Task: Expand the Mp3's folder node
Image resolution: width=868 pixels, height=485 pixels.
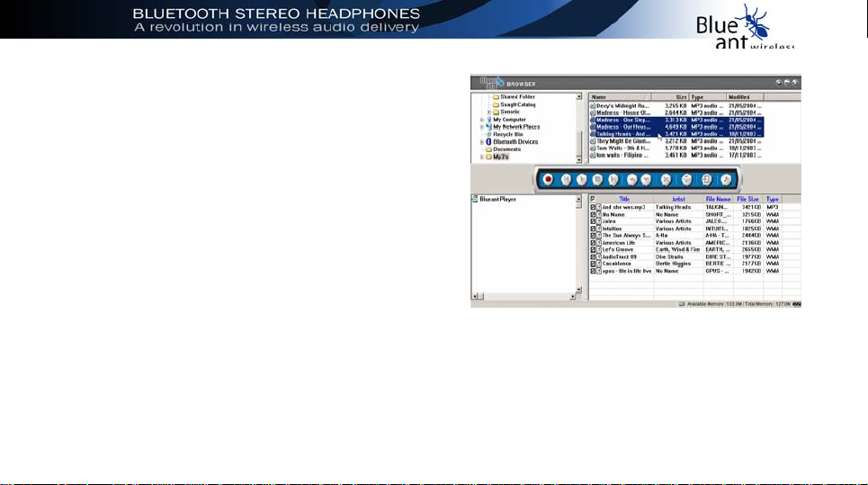Action: click(x=482, y=157)
